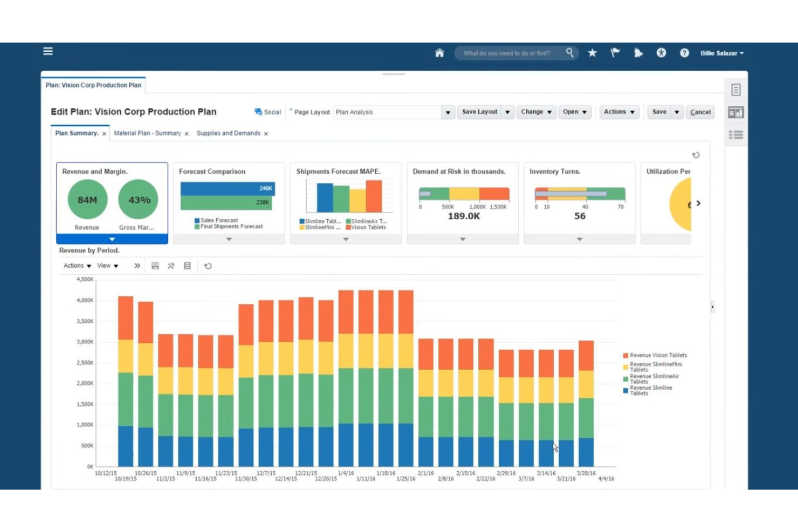Viewport: 798px width, 532px height.
Task: Click the Cancel button
Action: tap(700, 112)
